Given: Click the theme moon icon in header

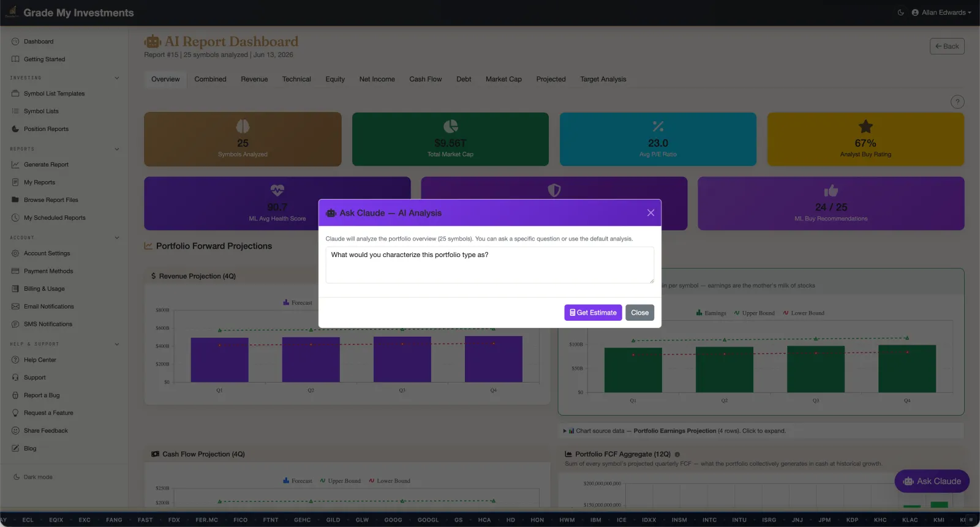Looking at the screenshot, I should click(900, 12).
